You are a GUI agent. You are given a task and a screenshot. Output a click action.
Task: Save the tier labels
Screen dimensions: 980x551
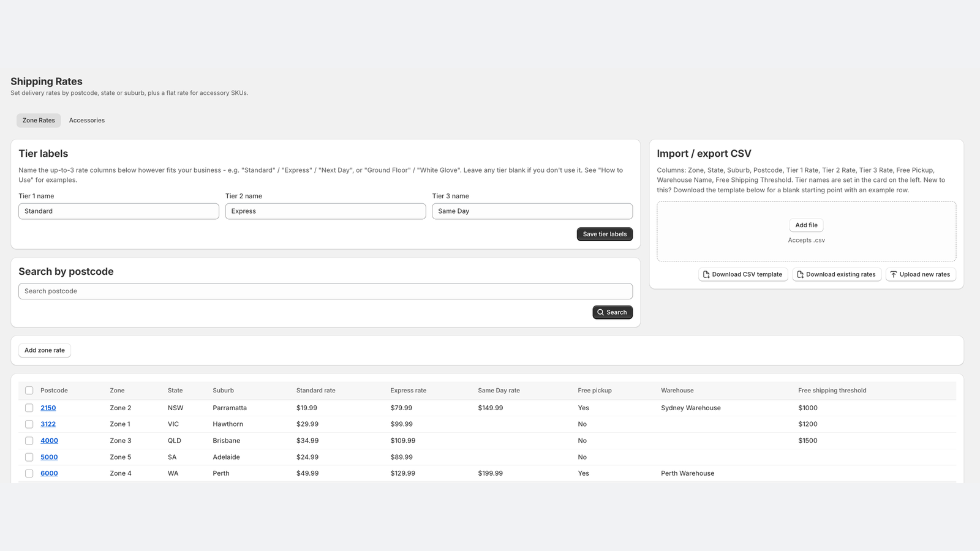605,234
